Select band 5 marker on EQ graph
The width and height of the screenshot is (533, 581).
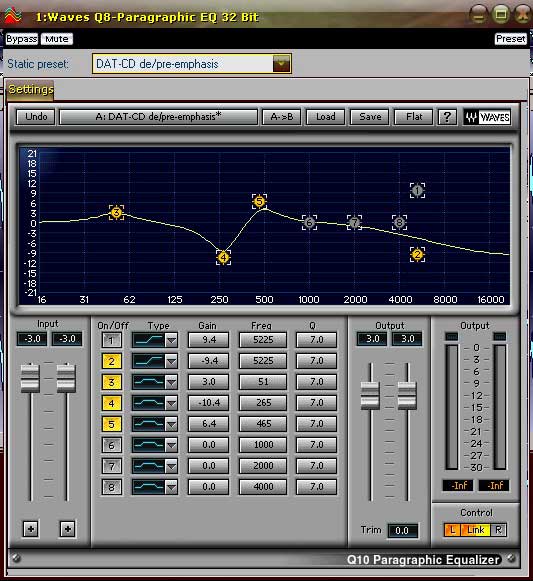[259, 201]
